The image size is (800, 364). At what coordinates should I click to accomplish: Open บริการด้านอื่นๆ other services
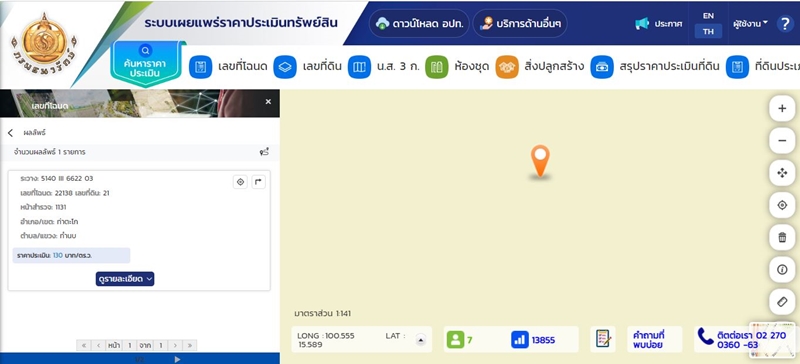tap(520, 23)
